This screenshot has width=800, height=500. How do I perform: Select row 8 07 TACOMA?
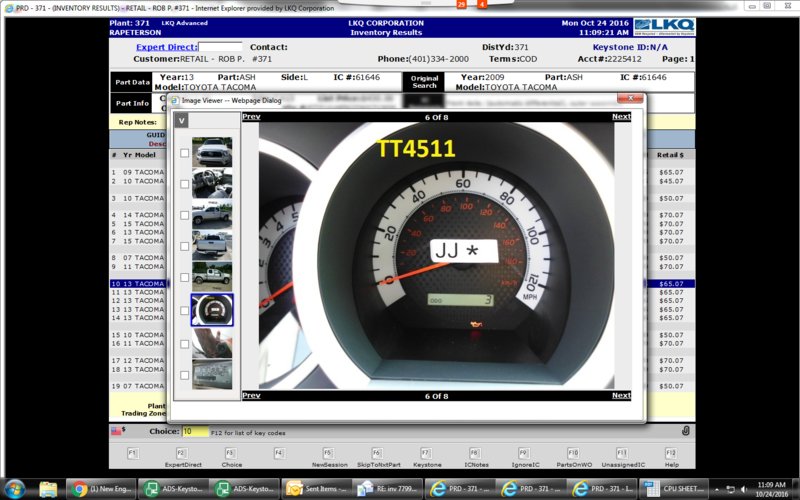(138, 258)
